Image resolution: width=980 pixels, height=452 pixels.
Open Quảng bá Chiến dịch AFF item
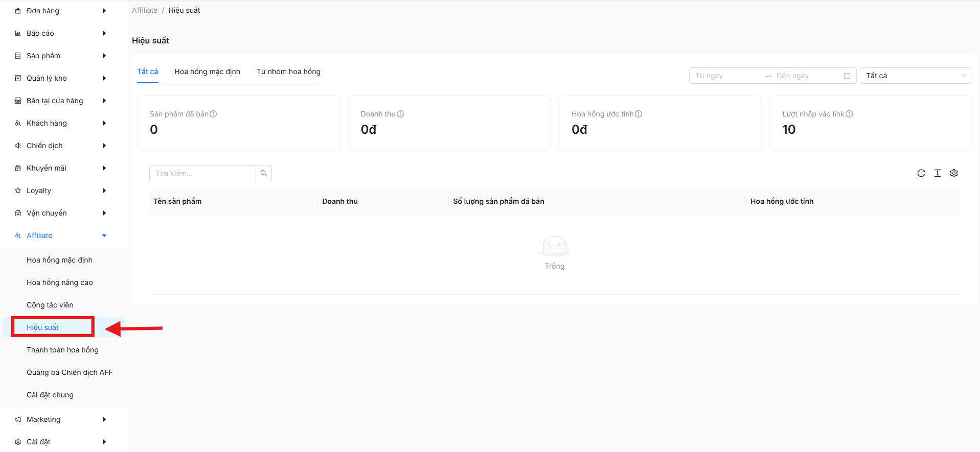[70, 372]
